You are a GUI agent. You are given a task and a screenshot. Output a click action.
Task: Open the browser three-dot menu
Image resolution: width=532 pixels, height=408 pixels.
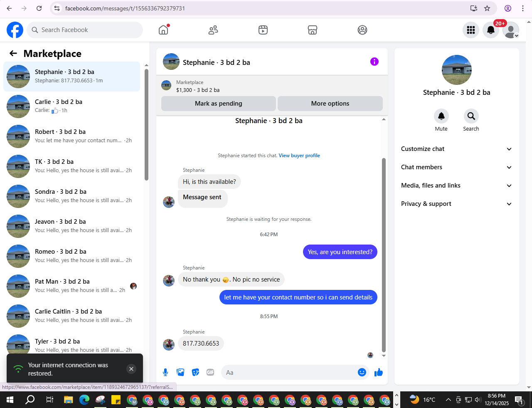[x=523, y=8]
